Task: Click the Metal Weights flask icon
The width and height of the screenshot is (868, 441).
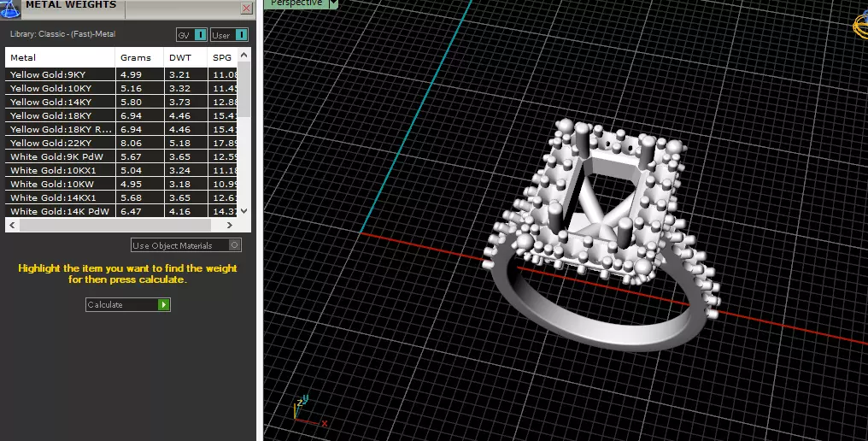Action: click(10, 9)
